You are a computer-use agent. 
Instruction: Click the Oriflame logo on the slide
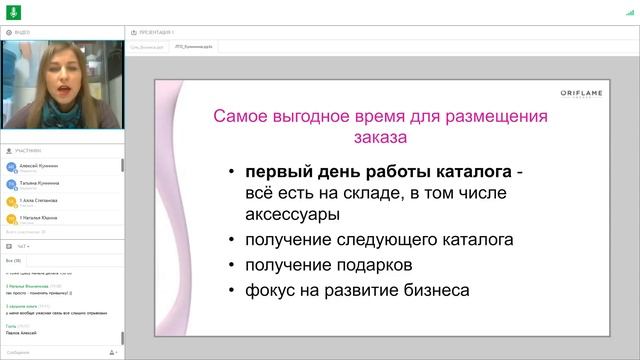(x=581, y=94)
